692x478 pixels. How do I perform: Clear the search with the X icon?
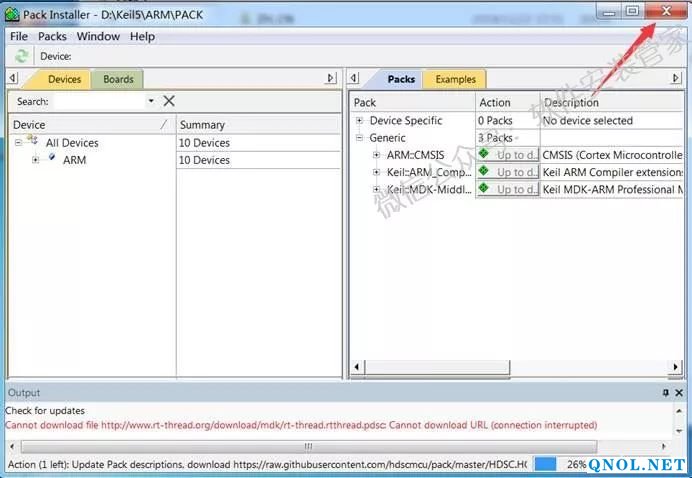pos(169,101)
